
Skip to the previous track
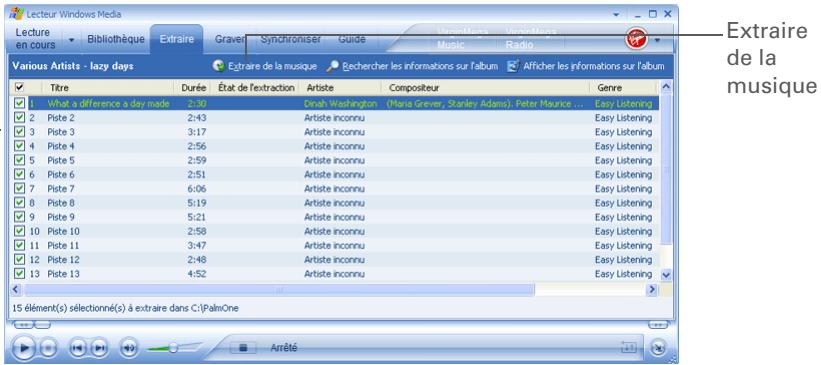coord(78,348)
